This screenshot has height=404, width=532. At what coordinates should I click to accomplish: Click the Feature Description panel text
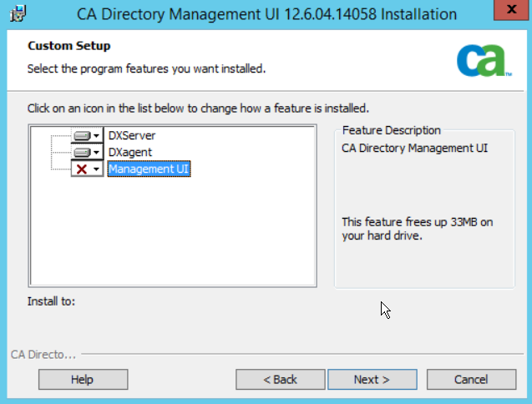tap(415, 148)
